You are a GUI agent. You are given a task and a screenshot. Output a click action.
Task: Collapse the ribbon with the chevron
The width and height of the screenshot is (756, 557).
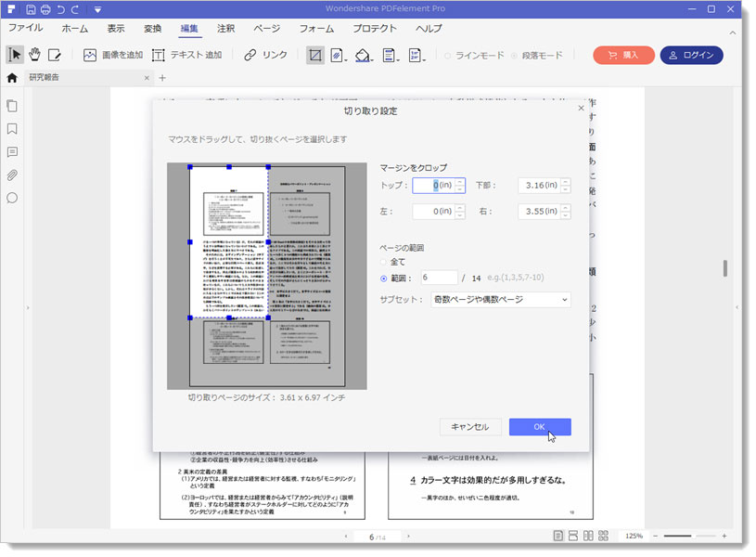click(733, 32)
